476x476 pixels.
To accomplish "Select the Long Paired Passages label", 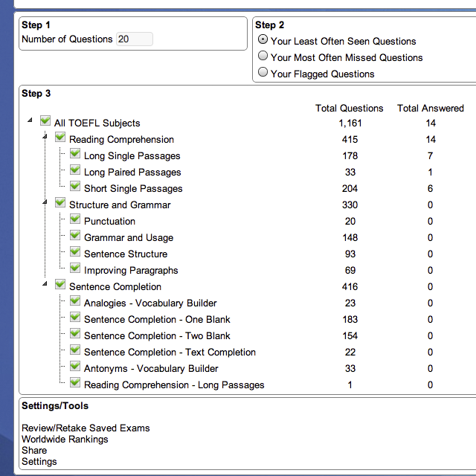I will (x=132, y=173).
